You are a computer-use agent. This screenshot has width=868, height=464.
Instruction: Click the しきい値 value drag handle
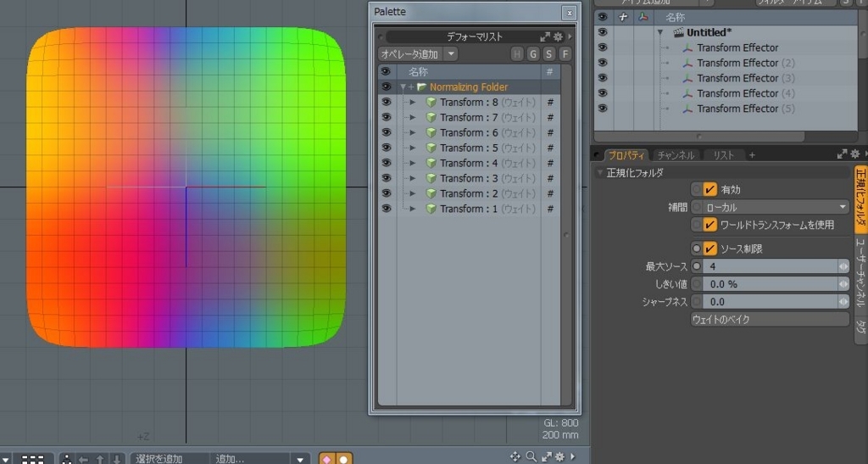click(843, 284)
